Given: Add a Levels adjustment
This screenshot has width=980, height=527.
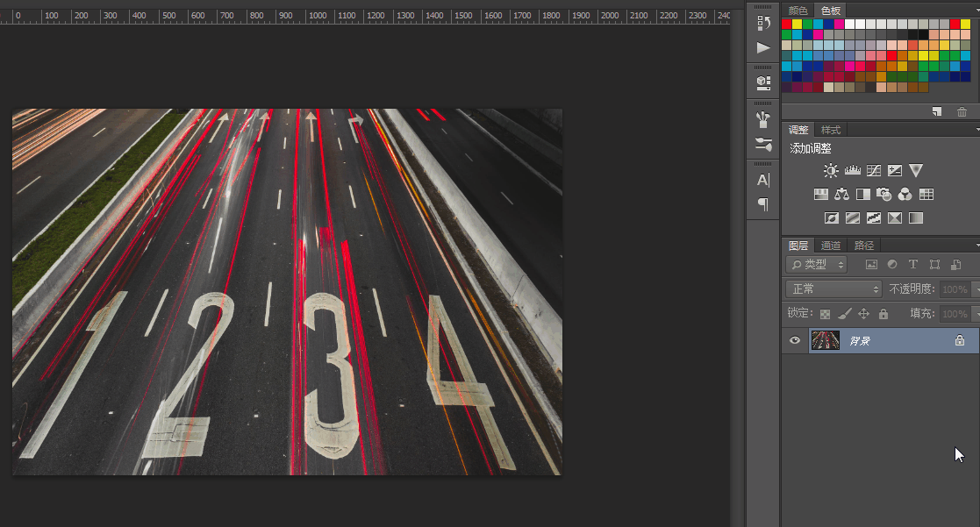Looking at the screenshot, I should (x=852, y=171).
